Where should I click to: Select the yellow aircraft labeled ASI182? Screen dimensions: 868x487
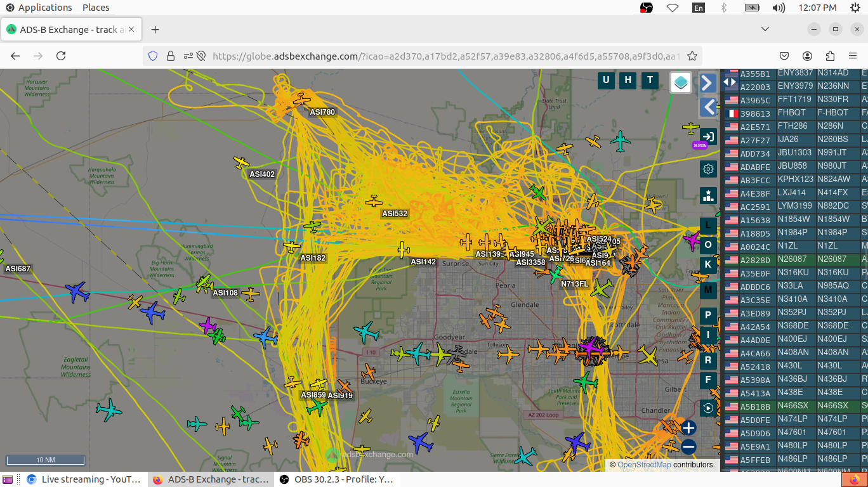click(292, 246)
